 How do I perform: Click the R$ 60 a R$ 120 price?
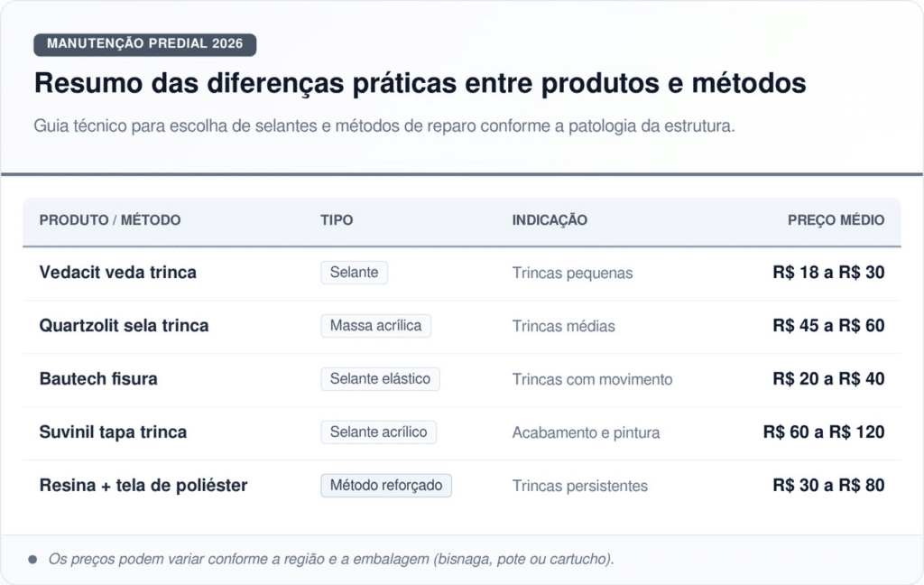[x=824, y=432]
